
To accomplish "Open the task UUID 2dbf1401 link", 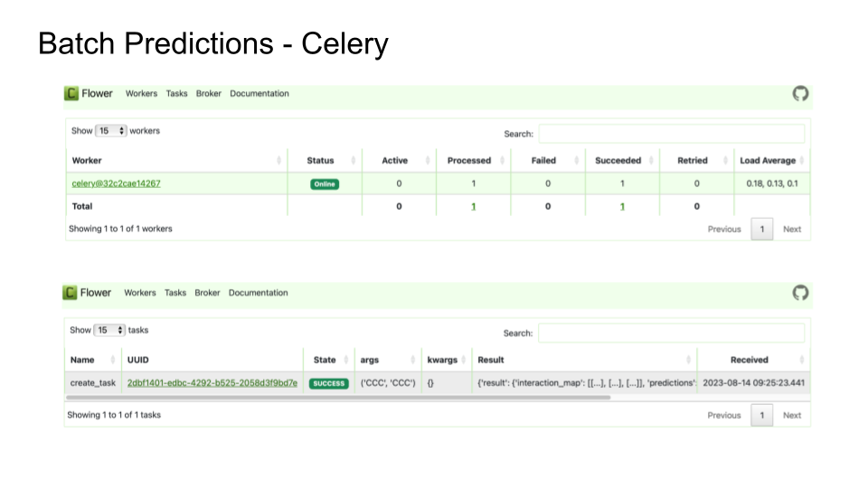I will 212,383.
